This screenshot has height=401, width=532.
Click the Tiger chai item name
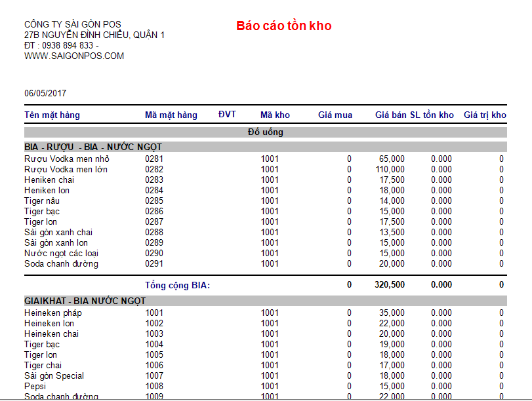(x=43, y=366)
